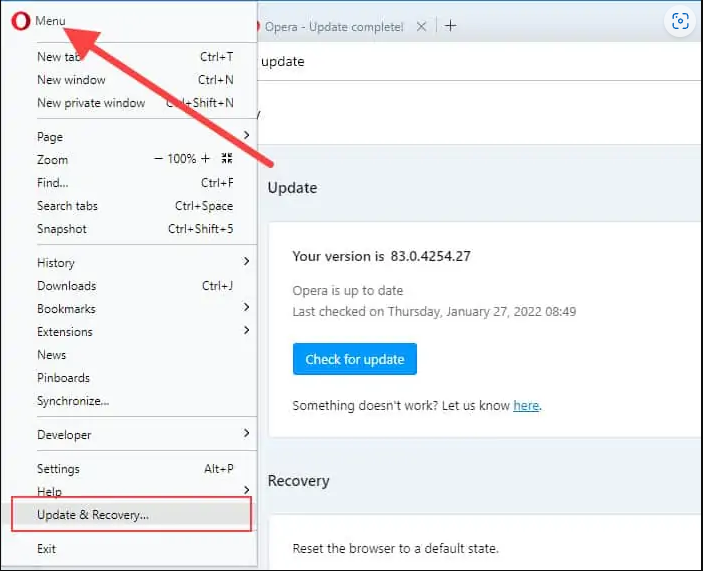Expand the Extensions submenu
Screen dimensions: 703x571
(x=143, y=332)
